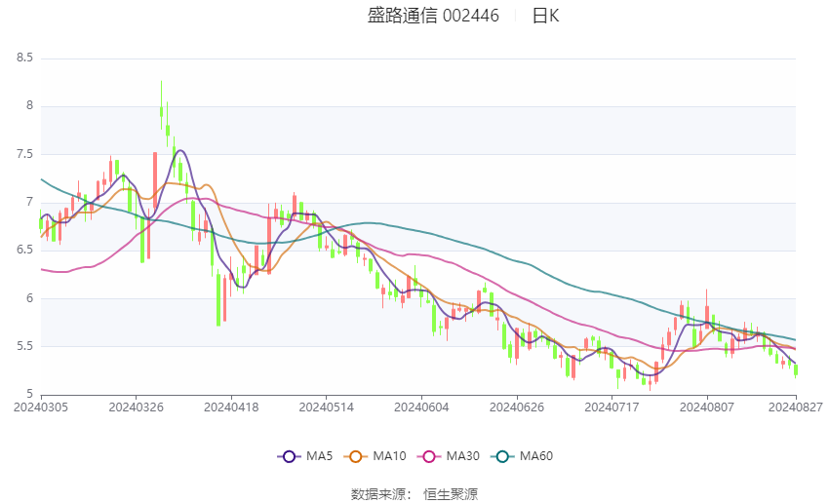Screen dimensions: 829x504
Task: Toggle MA30 line via its legend text
Action: click(x=462, y=455)
